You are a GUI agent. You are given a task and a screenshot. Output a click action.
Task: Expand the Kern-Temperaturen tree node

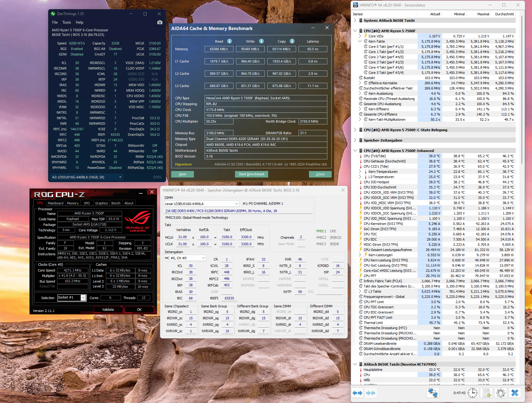pos(360,172)
